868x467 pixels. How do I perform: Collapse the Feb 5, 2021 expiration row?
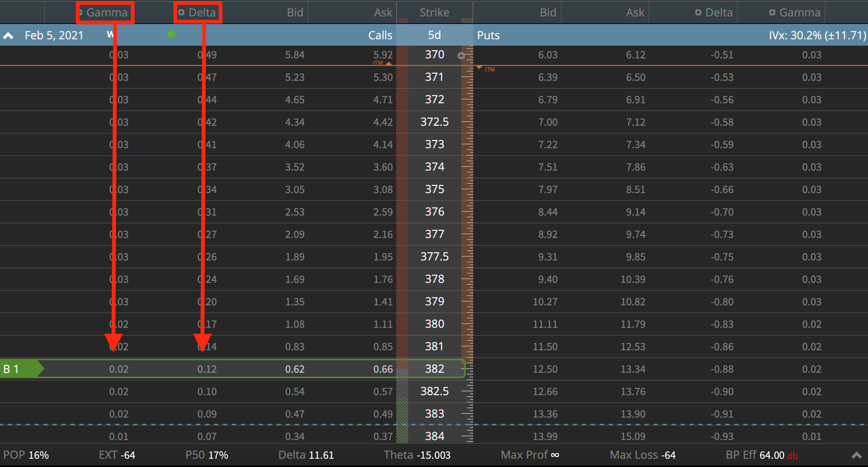8,36
